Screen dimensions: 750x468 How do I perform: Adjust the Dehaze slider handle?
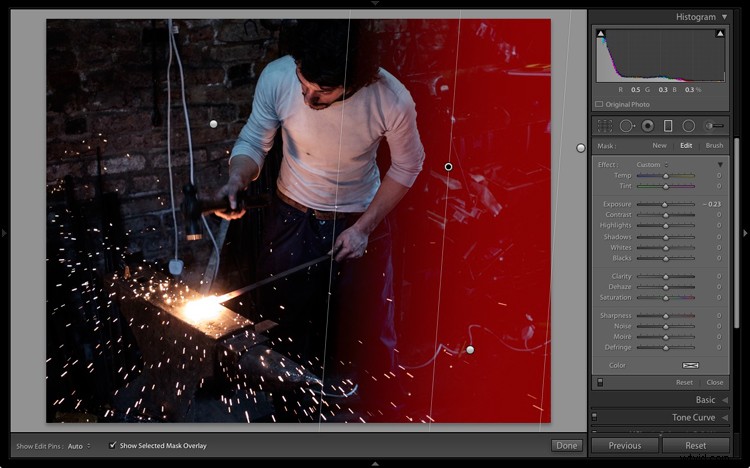[665, 288]
